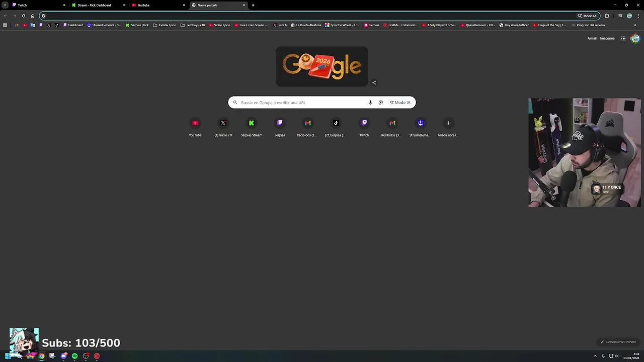
Task: Open the second Recibidos Gmail shortcut
Action: (392, 127)
